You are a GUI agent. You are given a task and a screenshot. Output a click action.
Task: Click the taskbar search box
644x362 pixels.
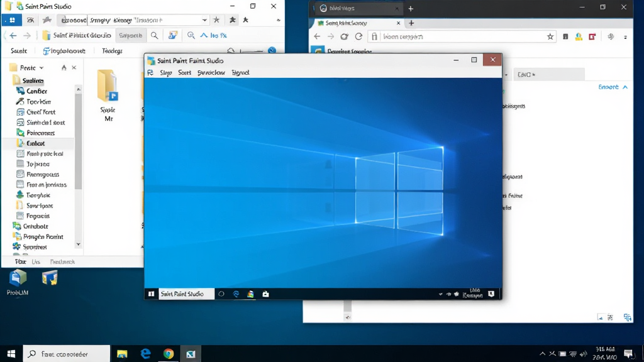(x=67, y=354)
